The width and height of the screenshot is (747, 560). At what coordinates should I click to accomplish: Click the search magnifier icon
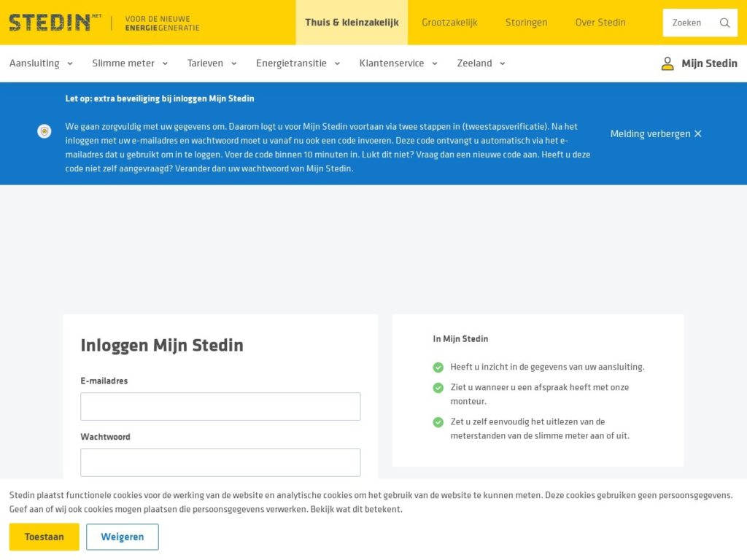[x=724, y=23]
